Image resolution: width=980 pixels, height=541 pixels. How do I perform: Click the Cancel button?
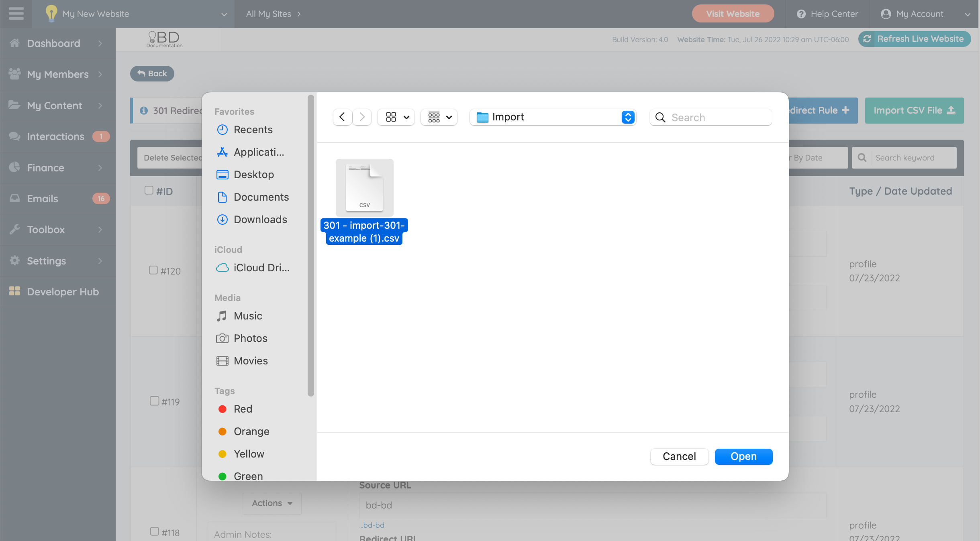[x=679, y=456]
